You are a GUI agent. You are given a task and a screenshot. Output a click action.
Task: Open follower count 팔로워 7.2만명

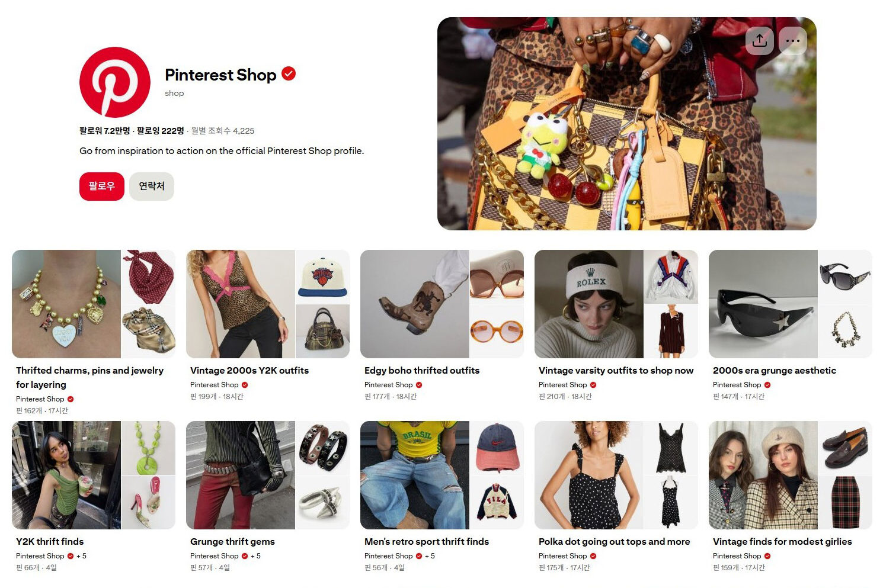coord(105,131)
